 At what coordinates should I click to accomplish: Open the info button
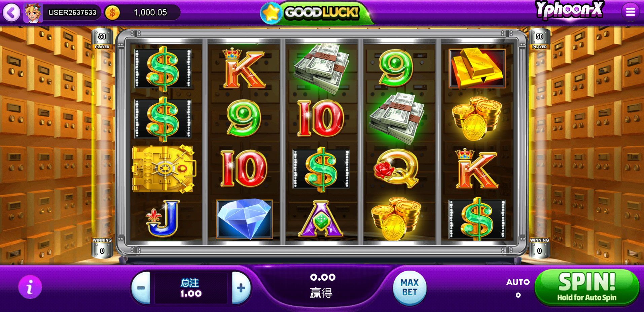(x=30, y=287)
